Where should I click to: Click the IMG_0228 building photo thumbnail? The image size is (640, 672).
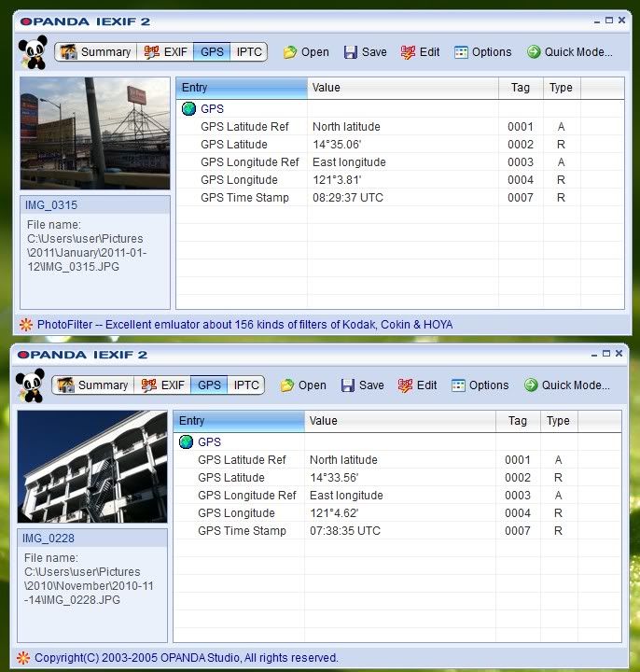click(x=92, y=467)
